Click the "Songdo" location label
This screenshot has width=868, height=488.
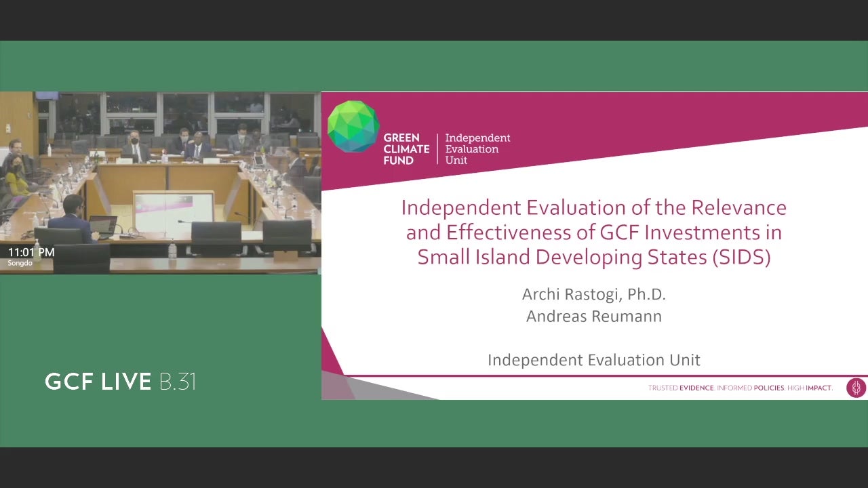click(19, 263)
